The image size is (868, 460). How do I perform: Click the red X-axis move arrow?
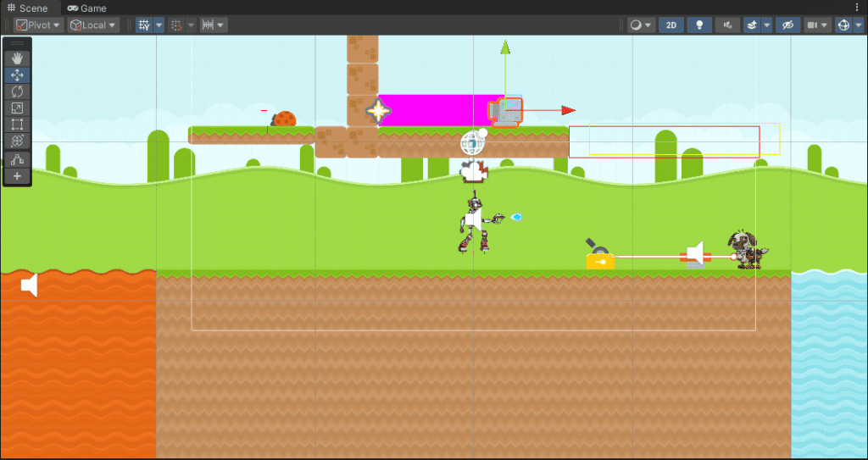pyautogui.click(x=569, y=110)
